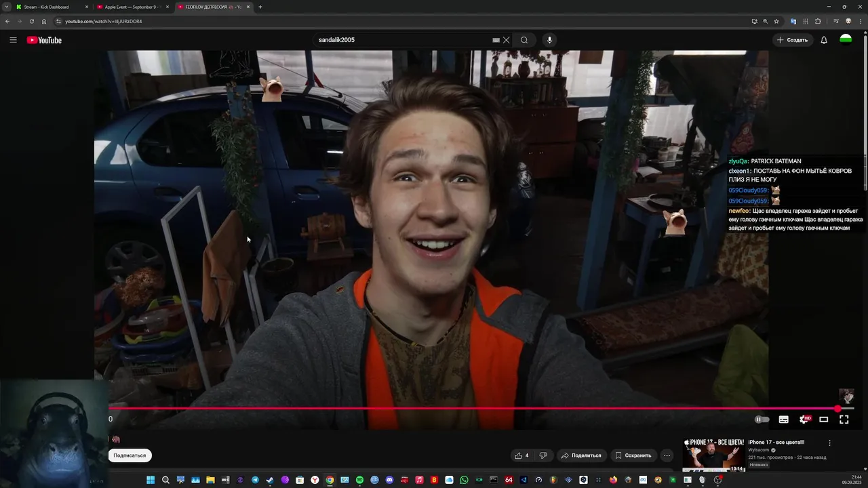Image resolution: width=868 pixels, height=488 pixels.
Task: Open the iPhone 17 - все цвета video title
Action: point(776,443)
